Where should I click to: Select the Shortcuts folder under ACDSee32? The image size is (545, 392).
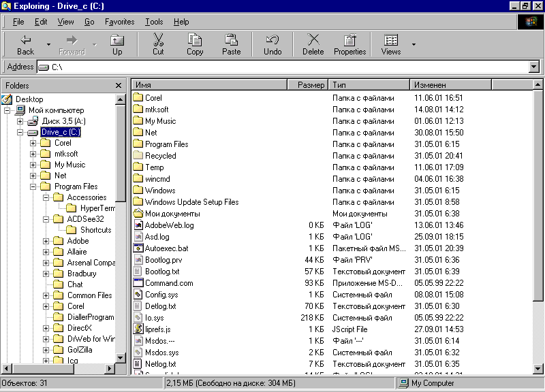pyautogui.click(x=95, y=230)
